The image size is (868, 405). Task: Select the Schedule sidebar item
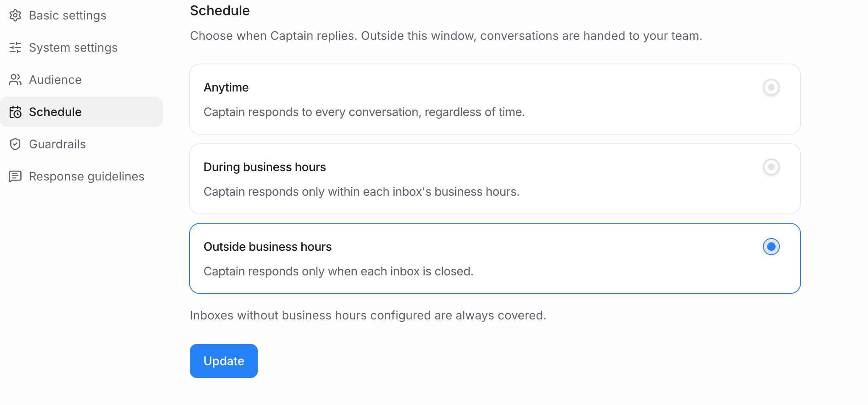(81, 112)
